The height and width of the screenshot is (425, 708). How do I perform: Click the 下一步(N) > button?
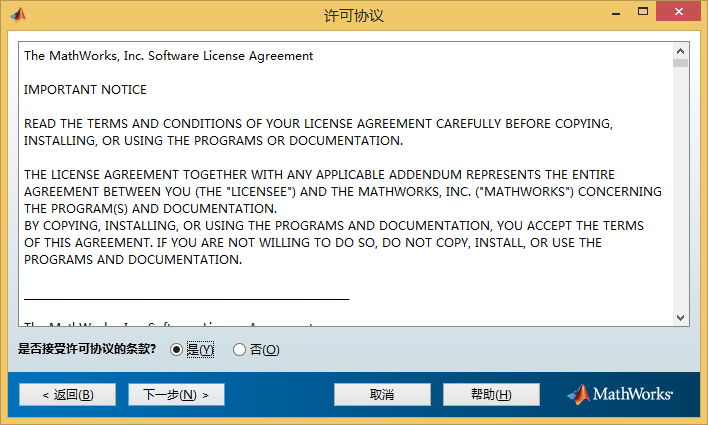[176, 395]
